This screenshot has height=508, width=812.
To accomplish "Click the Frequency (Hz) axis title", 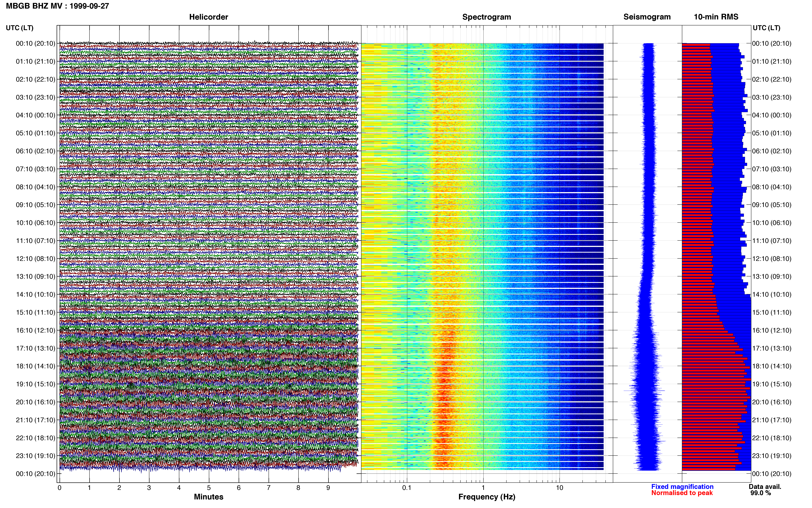I will click(487, 497).
